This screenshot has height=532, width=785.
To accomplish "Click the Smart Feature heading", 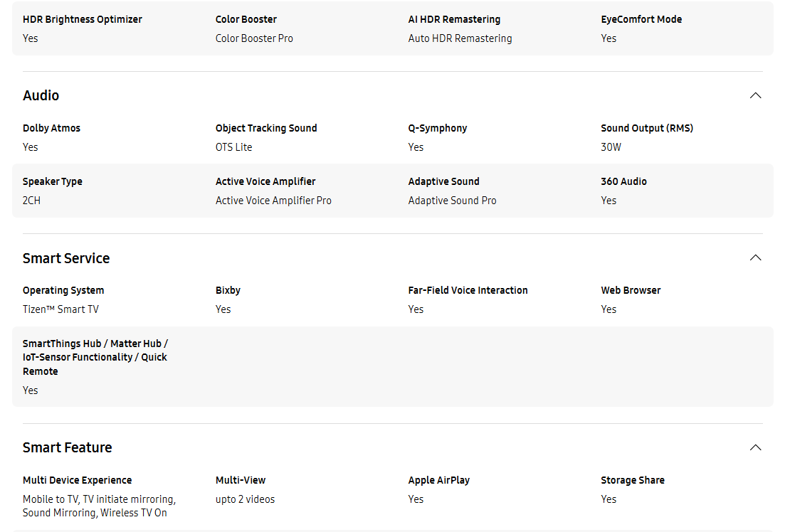I will point(67,447).
